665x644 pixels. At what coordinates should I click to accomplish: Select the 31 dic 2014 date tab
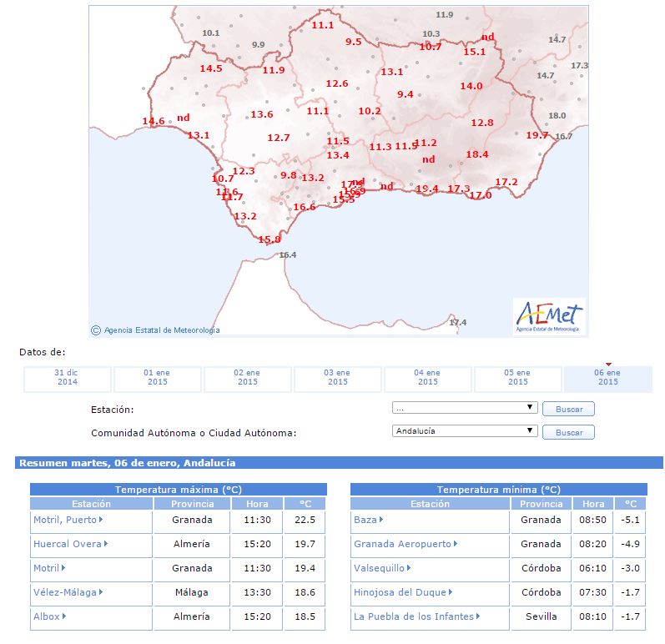pyautogui.click(x=67, y=377)
